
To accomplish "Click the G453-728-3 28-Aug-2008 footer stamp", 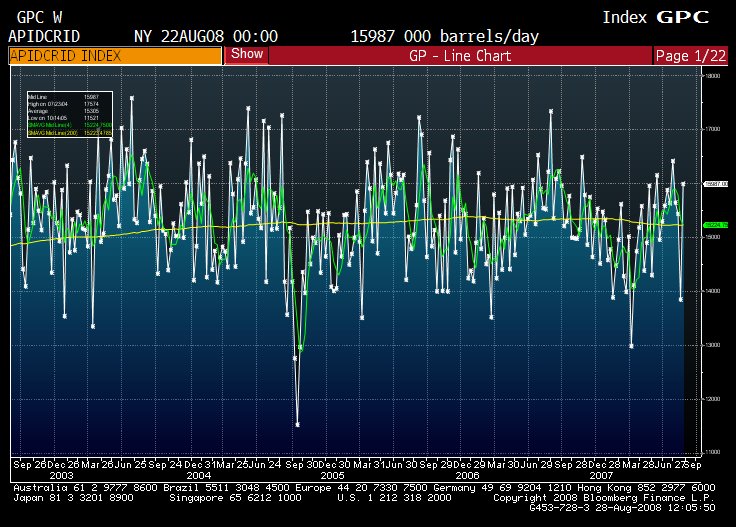I will tap(622, 508).
